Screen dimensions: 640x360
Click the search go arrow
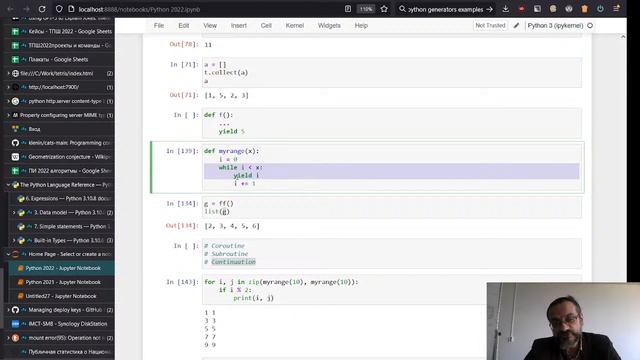point(489,9)
